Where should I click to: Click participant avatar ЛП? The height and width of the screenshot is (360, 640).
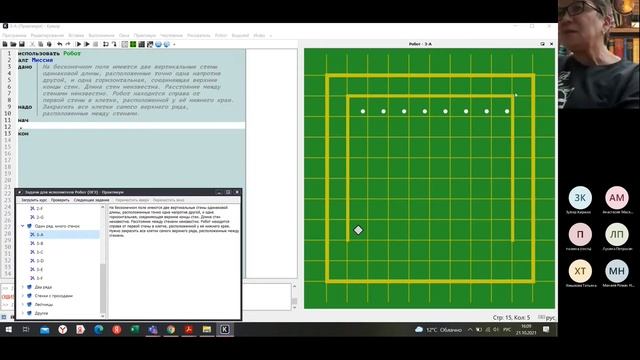click(x=616, y=234)
